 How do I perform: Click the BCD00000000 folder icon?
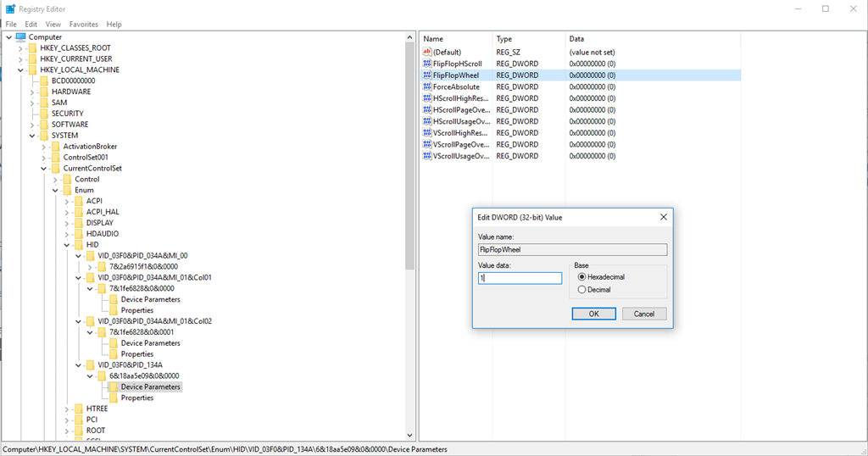tap(44, 81)
